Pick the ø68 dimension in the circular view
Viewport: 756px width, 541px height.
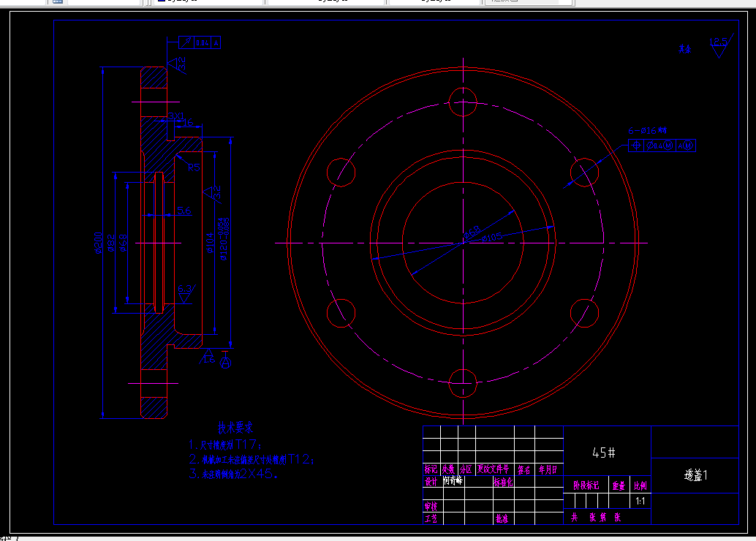pos(472,232)
